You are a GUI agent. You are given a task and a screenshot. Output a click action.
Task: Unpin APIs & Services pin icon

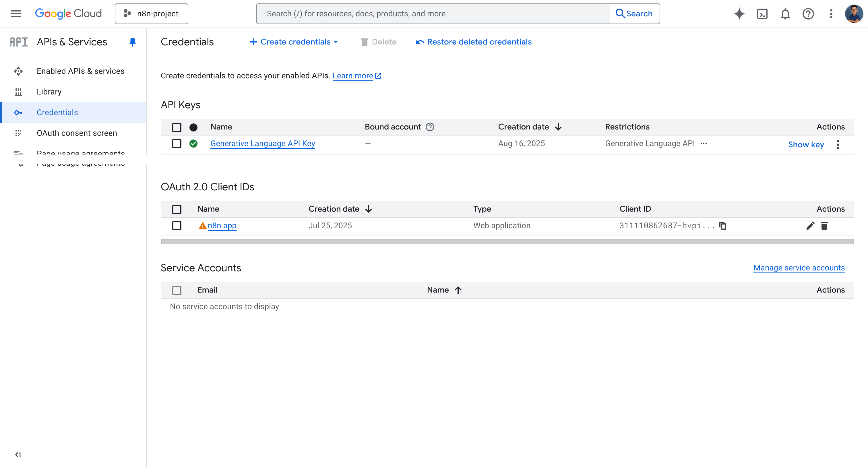(x=132, y=42)
